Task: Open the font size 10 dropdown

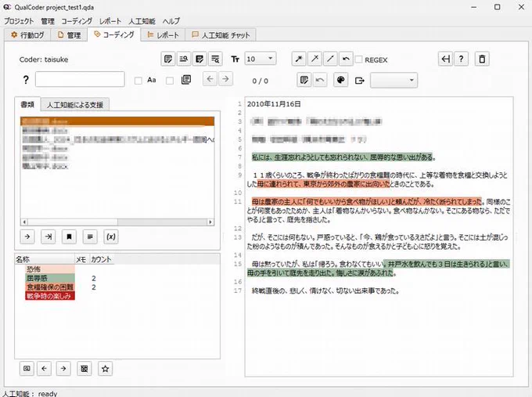Action: click(261, 59)
